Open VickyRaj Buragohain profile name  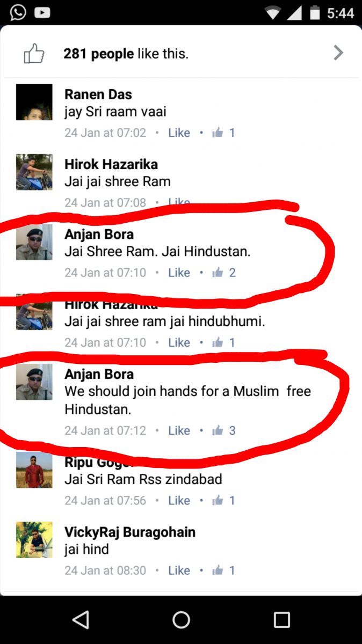tap(130, 532)
